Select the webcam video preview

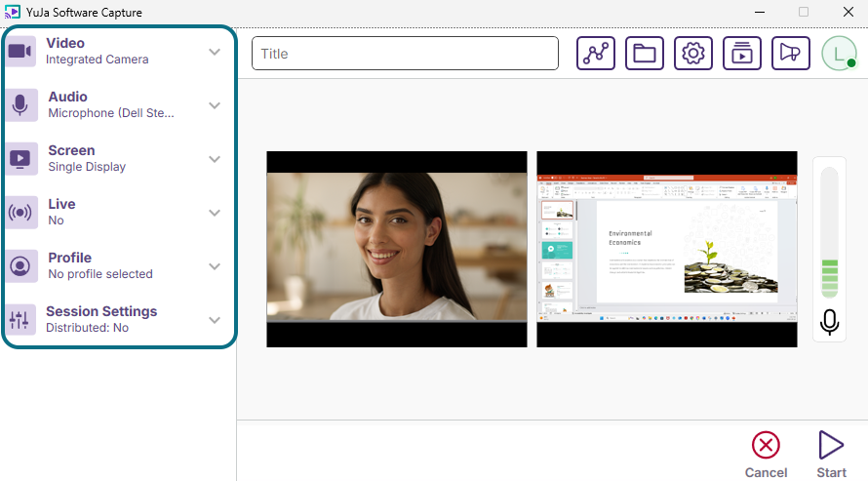point(397,249)
